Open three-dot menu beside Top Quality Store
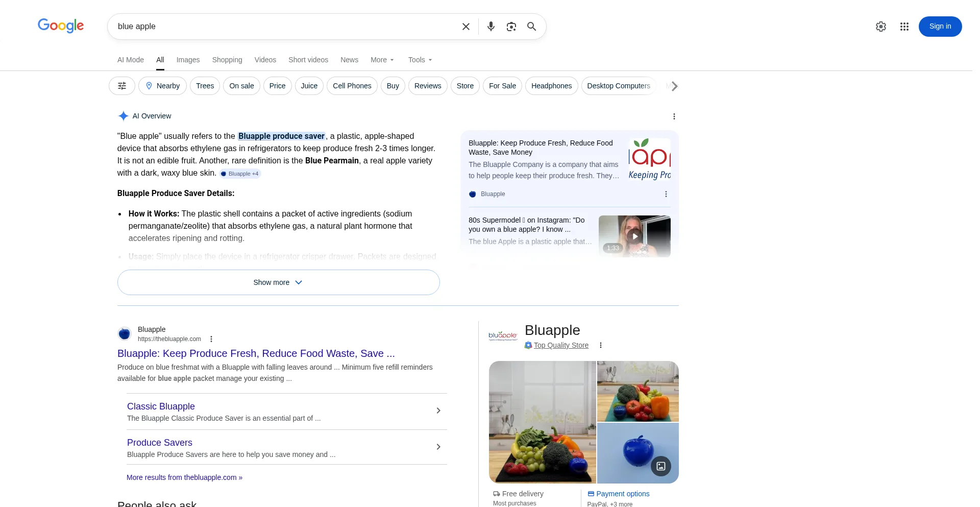The image size is (980, 507). point(601,345)
